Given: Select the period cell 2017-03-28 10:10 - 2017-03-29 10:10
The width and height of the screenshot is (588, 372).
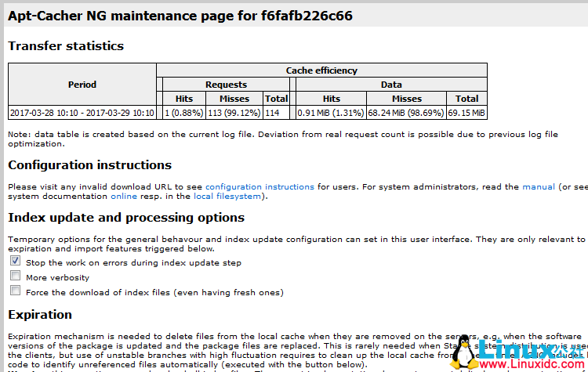Looking at the screenshot, I should (82, 113).
